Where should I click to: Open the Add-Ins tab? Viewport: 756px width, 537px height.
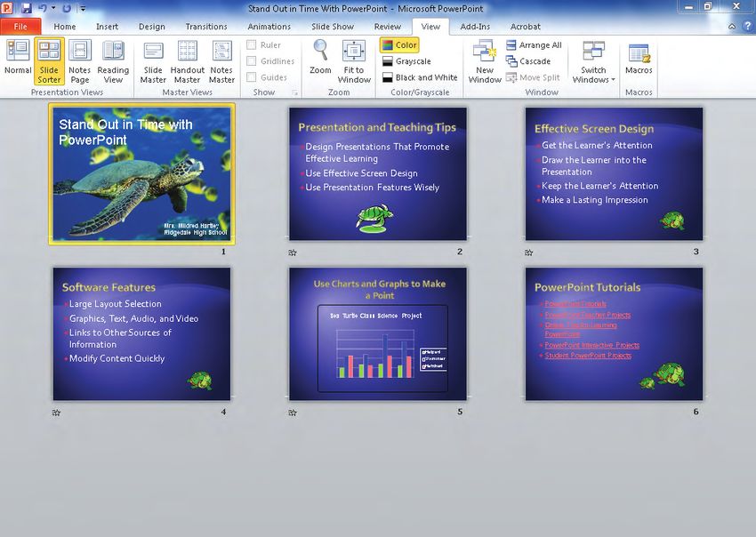tap(475, 27)
